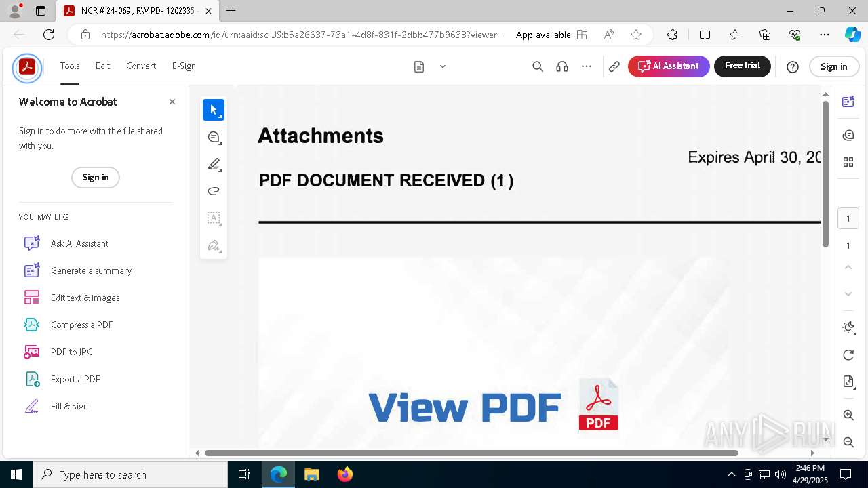Click the page view document icon
The image size is (868, 488).
pos(419,66)
